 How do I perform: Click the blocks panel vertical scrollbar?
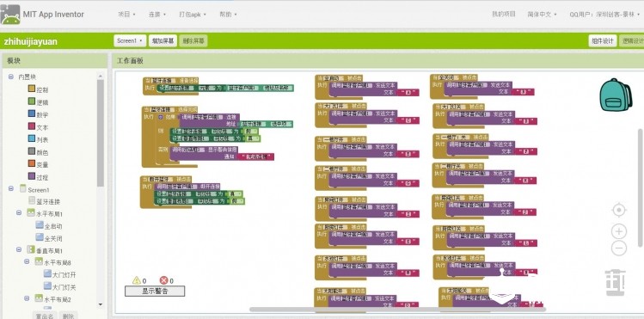pos(101,132)
